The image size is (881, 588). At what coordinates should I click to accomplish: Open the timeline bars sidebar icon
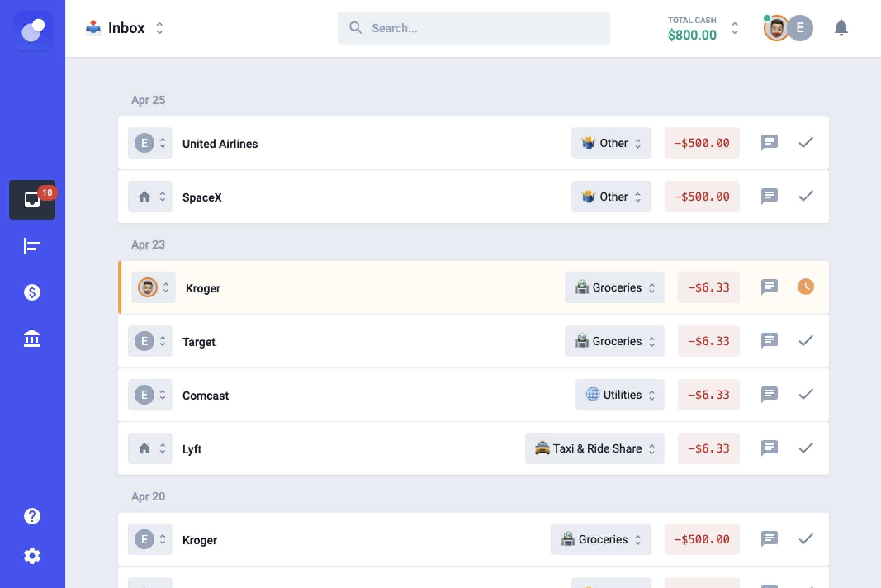pos(32,246)
